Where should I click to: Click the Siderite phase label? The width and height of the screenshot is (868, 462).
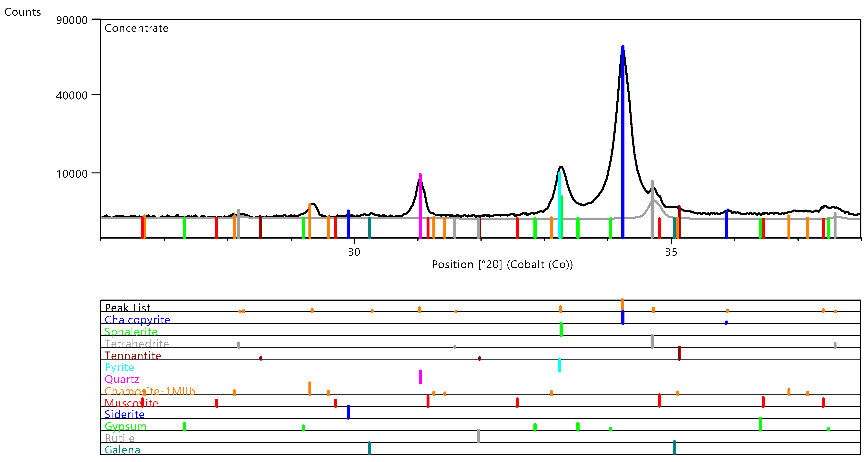pos(124,414)
